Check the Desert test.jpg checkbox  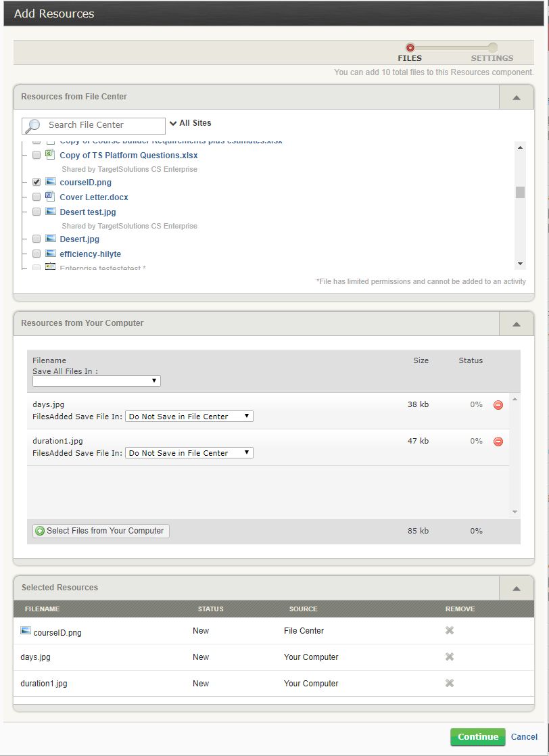click(x=37, y=212)
